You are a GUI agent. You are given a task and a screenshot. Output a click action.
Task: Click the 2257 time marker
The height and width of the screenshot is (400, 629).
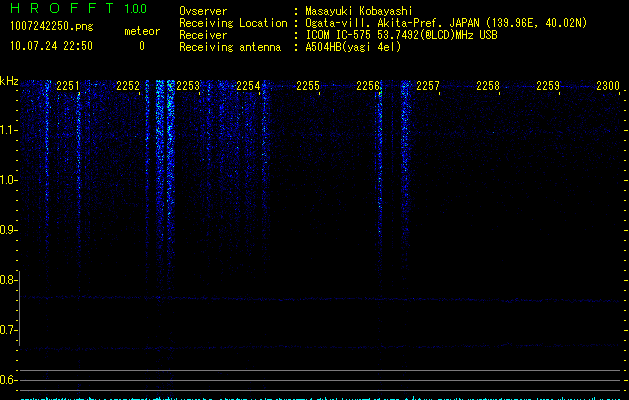[x=428, y=86]
